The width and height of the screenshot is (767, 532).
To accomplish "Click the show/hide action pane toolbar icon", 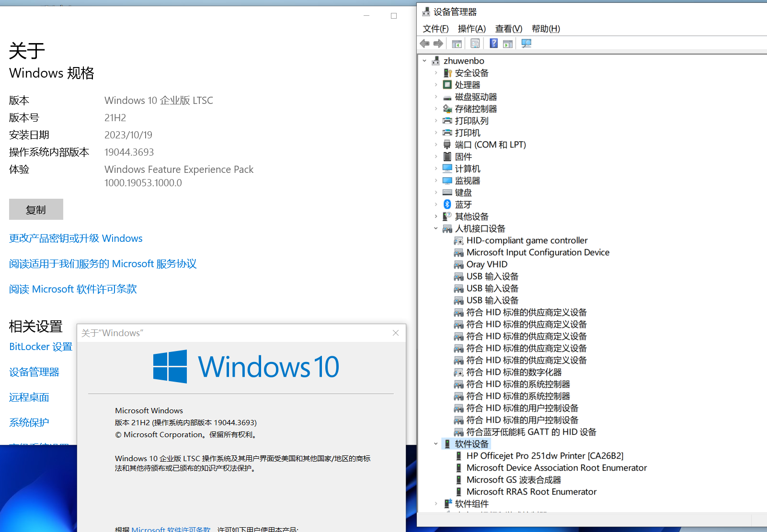I will [508, 44].
